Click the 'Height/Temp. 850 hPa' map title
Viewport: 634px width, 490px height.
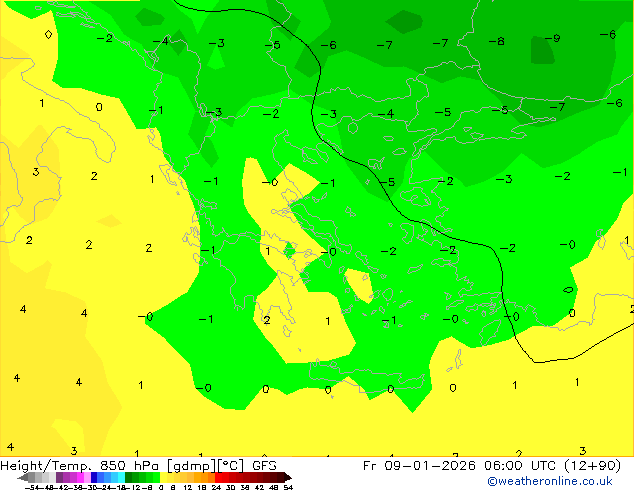(80, 466)
